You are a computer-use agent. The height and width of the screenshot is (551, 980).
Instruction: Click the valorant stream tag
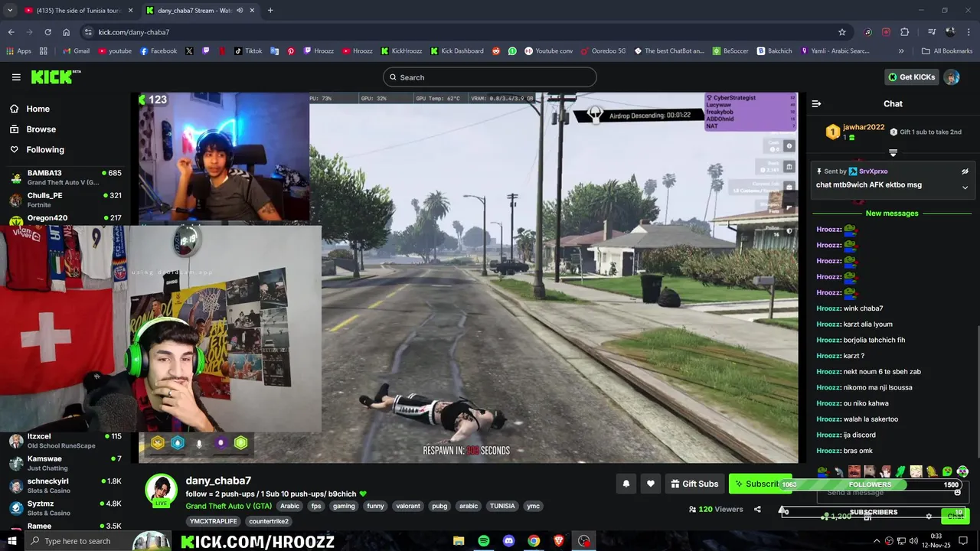pos(408,506)
